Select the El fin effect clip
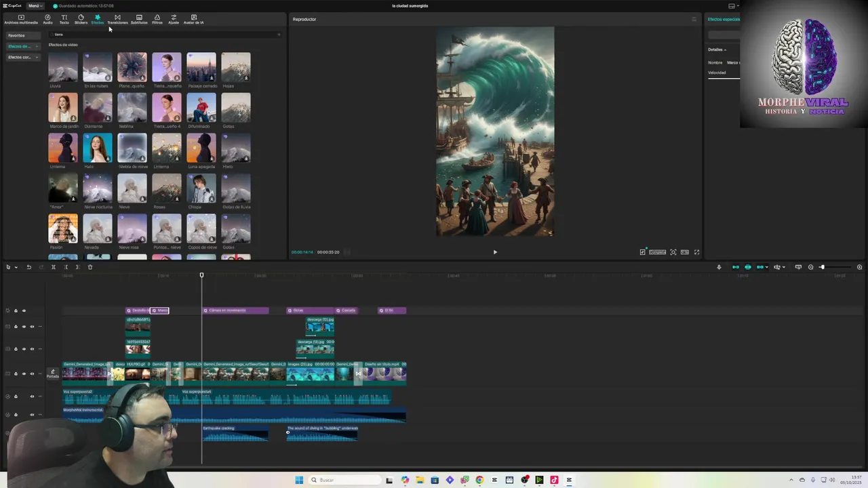The height and width of the screenshot is (488, 868). [x=392, y=310]
